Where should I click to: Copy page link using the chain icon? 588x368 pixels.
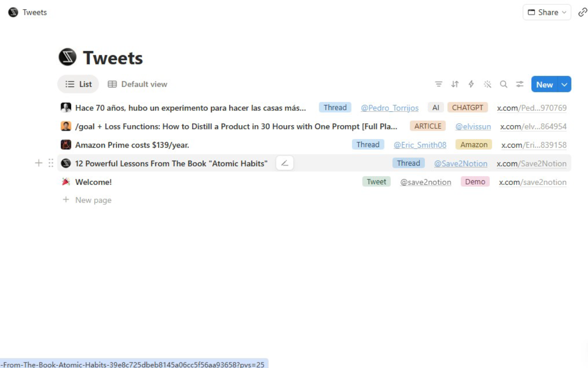pyautogui.click(x=582, y=12)
